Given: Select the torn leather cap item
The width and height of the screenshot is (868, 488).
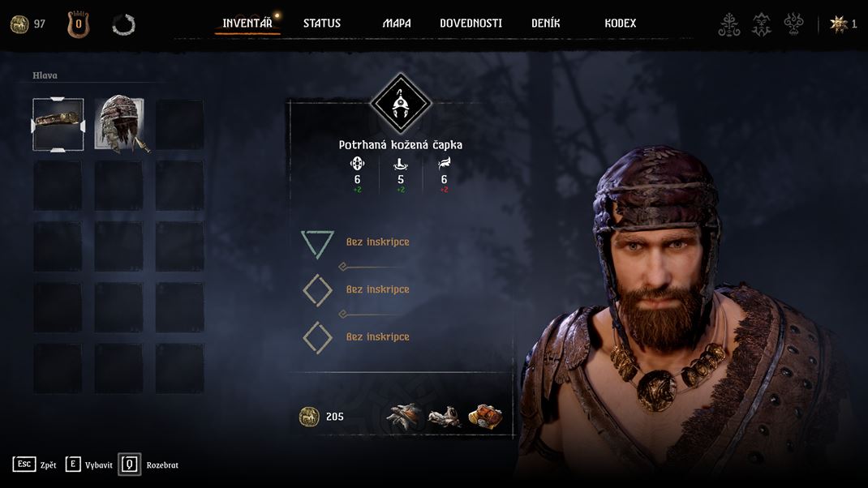Looking at the screenshot, I should [x=119, y=125].
